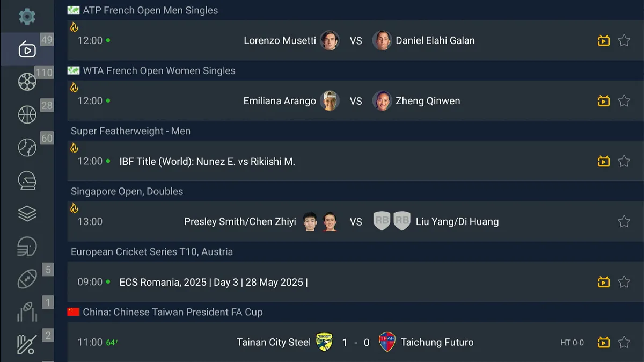Open live stream for ECS Romania match

click(x=604, y=282)
